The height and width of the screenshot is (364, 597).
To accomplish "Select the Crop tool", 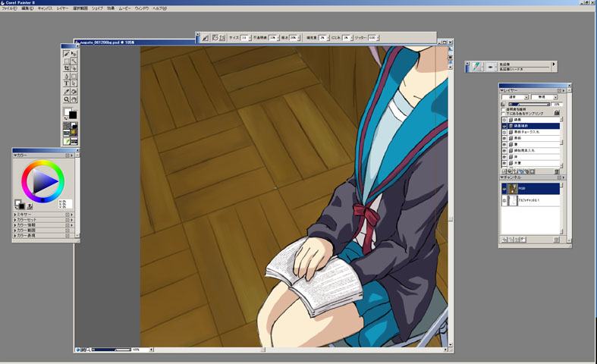I will tap(66, 68).
